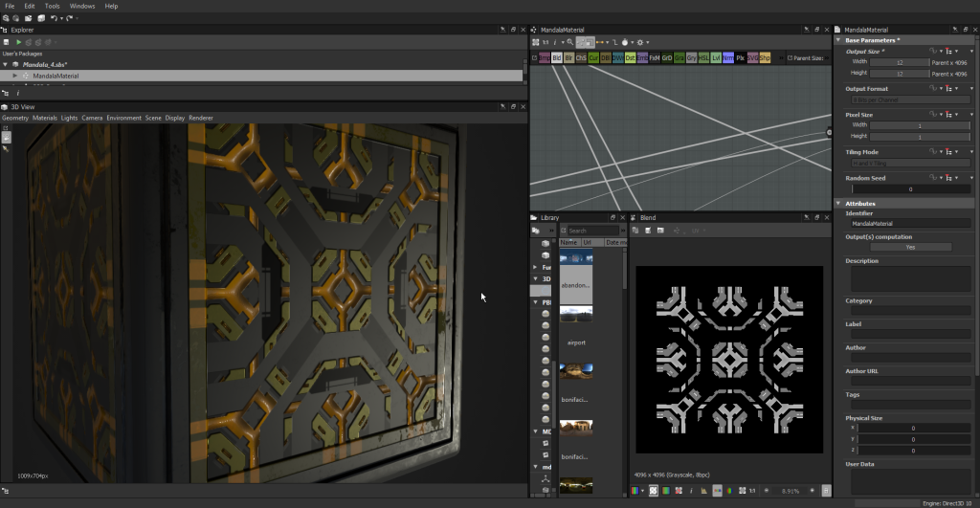Adjust the Output Size Width slider
The width and height of the screenshot is (980, 508).
900,62
